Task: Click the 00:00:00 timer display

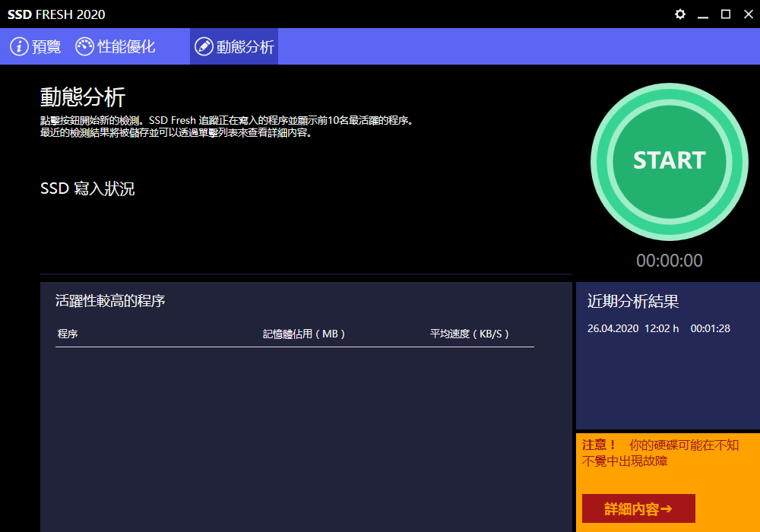Action: click(670, 261)
